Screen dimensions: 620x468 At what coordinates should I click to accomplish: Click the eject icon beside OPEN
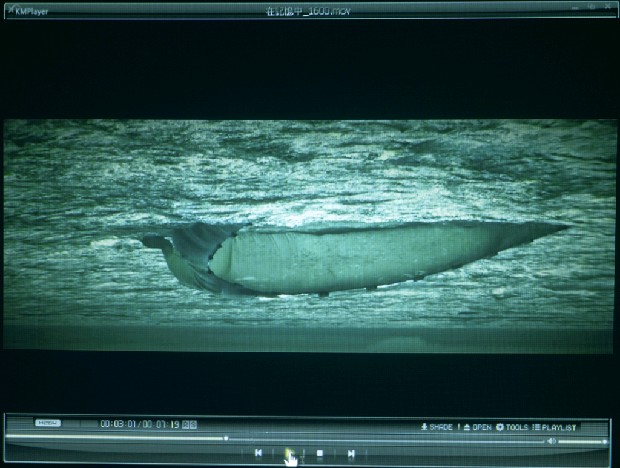(x=467, y=427)
